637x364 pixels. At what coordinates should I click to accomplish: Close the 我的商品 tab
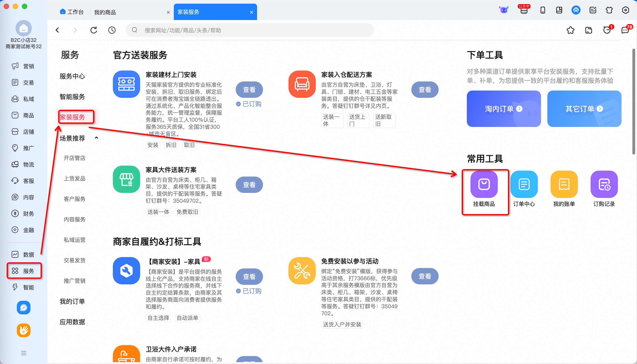point(168,12)
